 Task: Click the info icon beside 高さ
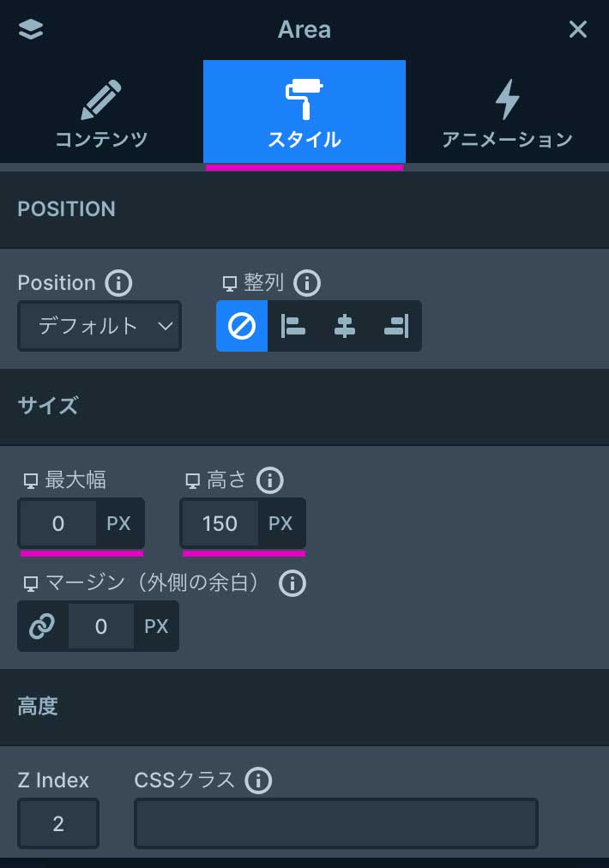point(270,479)
